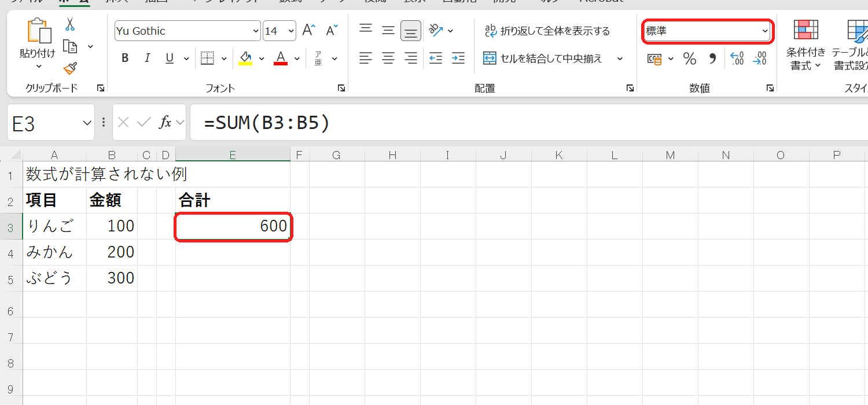The height and width of the screenshot is (405, 868).
Task: Open the font color dropdown arrow
Action: 297,58
